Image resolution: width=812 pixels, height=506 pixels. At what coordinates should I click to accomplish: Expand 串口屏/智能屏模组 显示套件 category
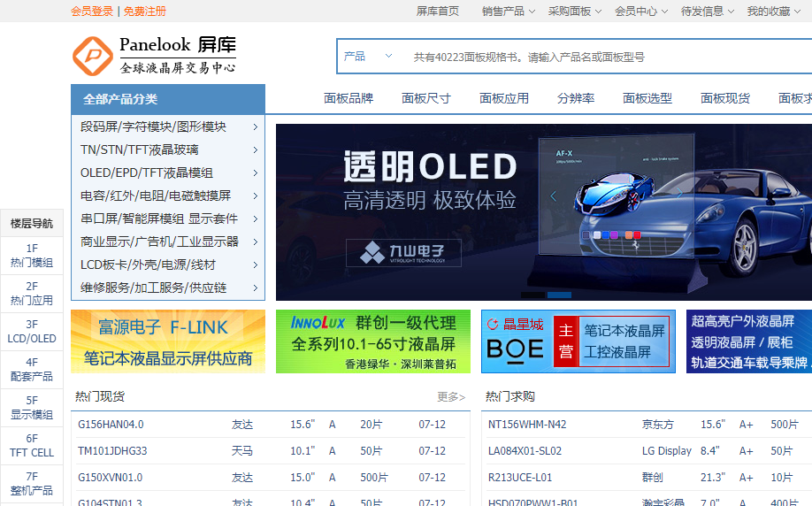coord(168,218)
